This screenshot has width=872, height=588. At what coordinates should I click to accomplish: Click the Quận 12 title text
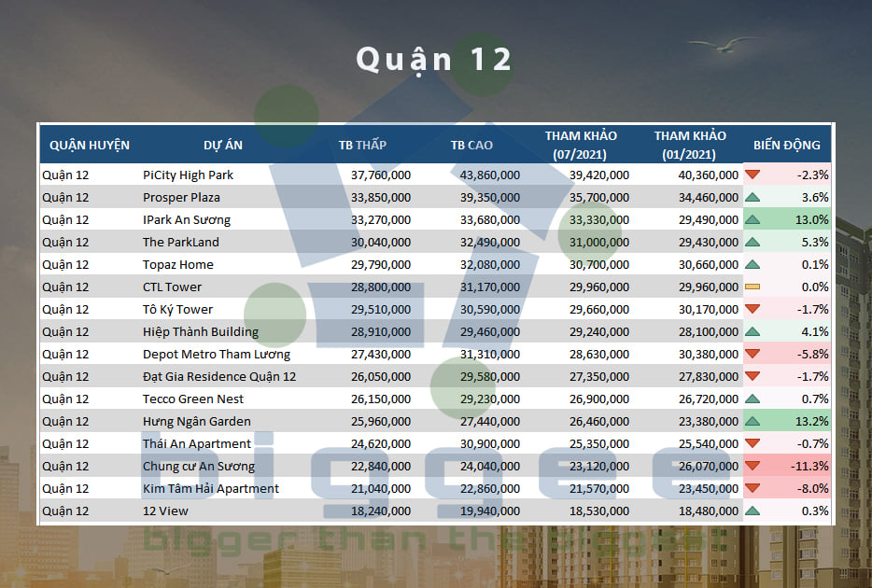coord(435,59)
